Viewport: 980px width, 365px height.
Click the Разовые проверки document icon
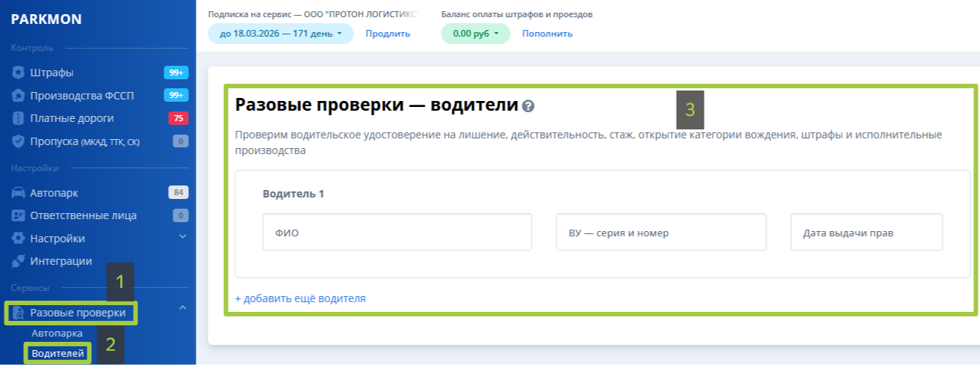pyautogui.click(x=19, y=313)
